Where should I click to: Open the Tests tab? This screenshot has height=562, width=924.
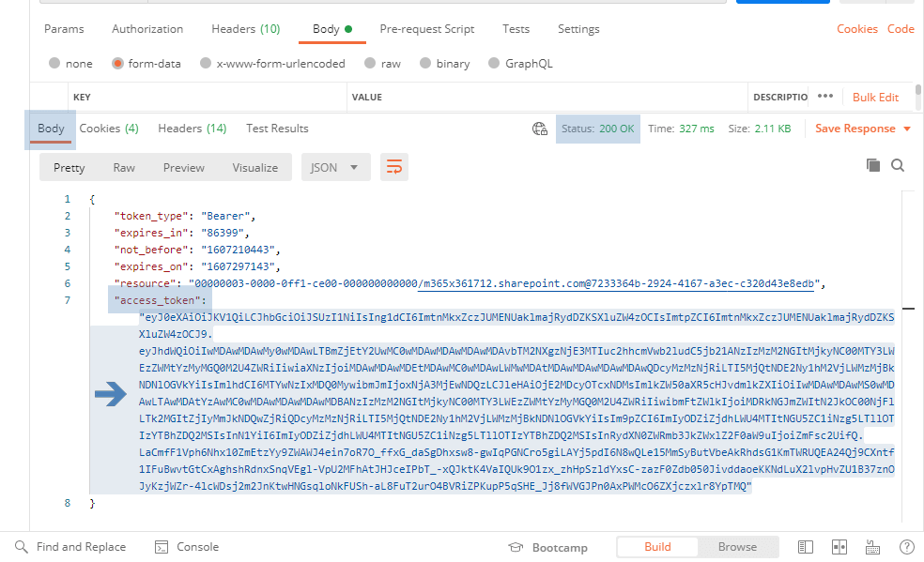(516, 29)
